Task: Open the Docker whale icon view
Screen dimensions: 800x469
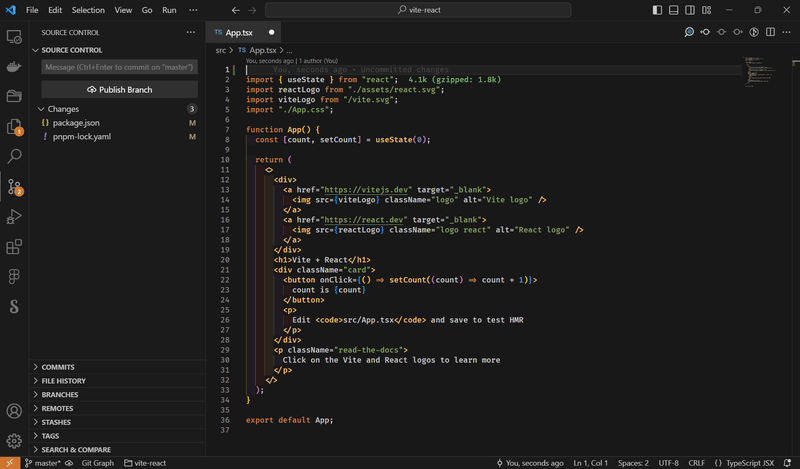Action: (14, 66)
